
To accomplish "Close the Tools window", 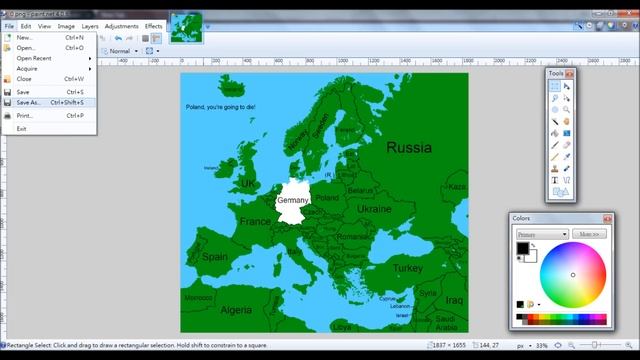I will [569, 74].
